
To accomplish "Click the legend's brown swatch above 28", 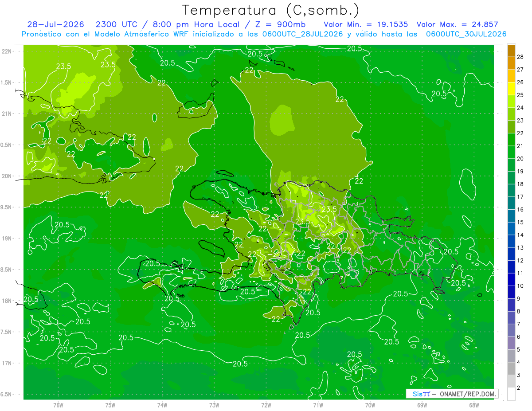I will 511,51.
